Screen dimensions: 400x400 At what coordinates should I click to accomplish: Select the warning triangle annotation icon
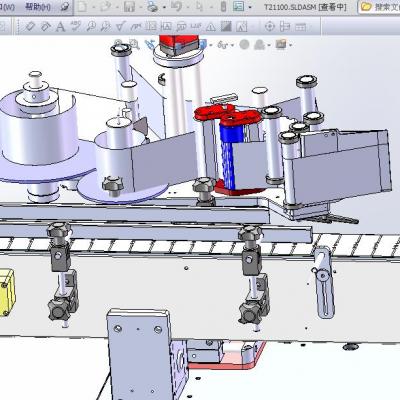[211, 27]
